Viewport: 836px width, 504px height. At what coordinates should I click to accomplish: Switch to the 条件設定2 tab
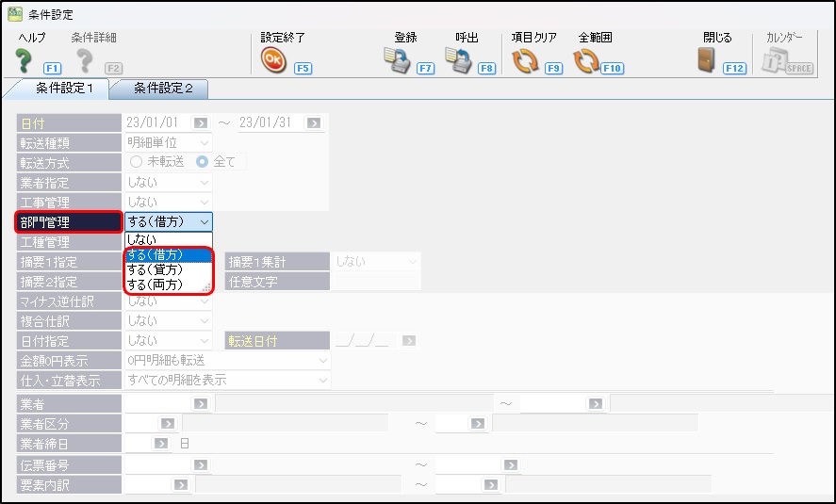coord(162,89)
